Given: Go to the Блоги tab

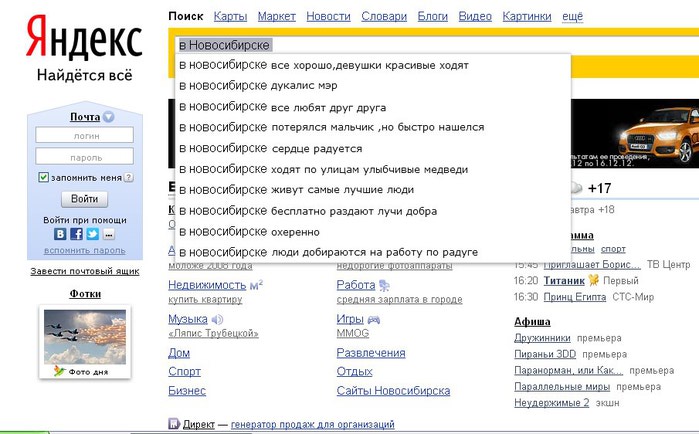Looking at the screenshot, I should [432, 16].
